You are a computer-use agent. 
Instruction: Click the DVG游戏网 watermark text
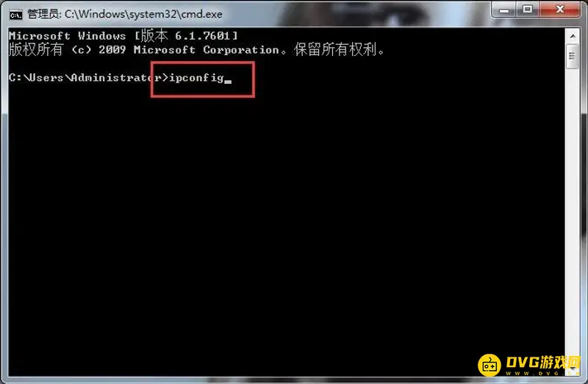[x=543, y=362]
